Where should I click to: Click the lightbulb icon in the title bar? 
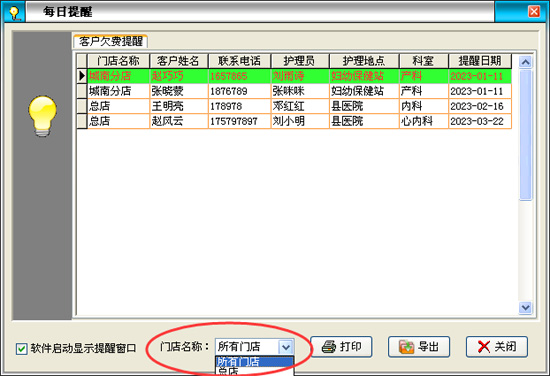(14, 13)
